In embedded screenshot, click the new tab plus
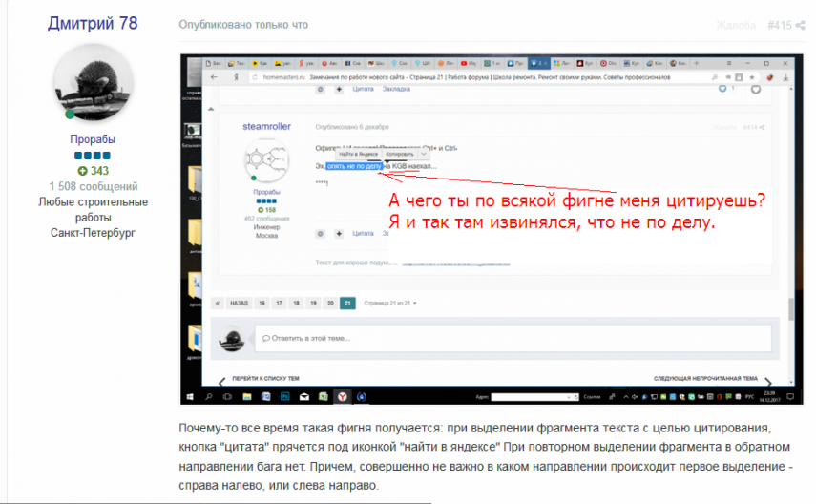This screenshot has height=504, width=816. (697, 63)
